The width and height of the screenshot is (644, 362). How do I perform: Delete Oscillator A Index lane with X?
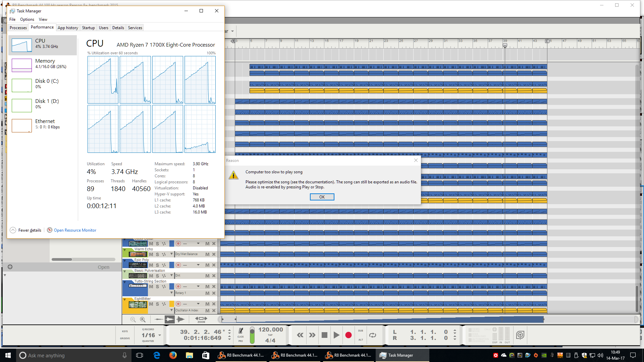tap(214, 311)
